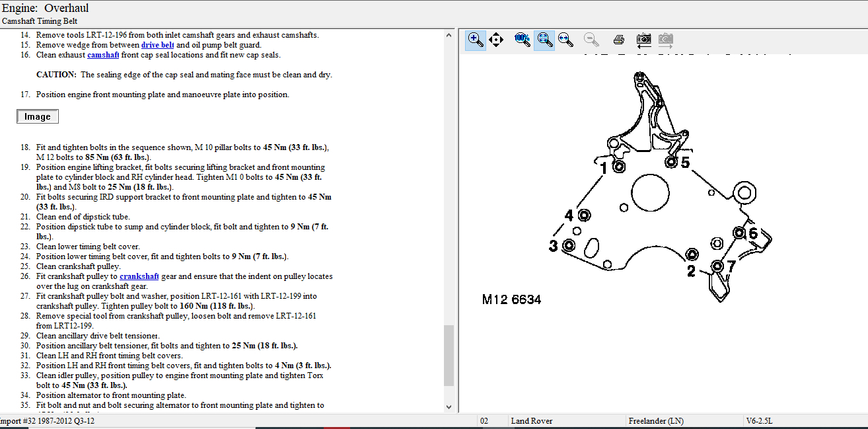Image resolution: width=868 pixels, height=429 pixels.
Task: Open camshaft link in step 16
Action: tap(103, 55)
